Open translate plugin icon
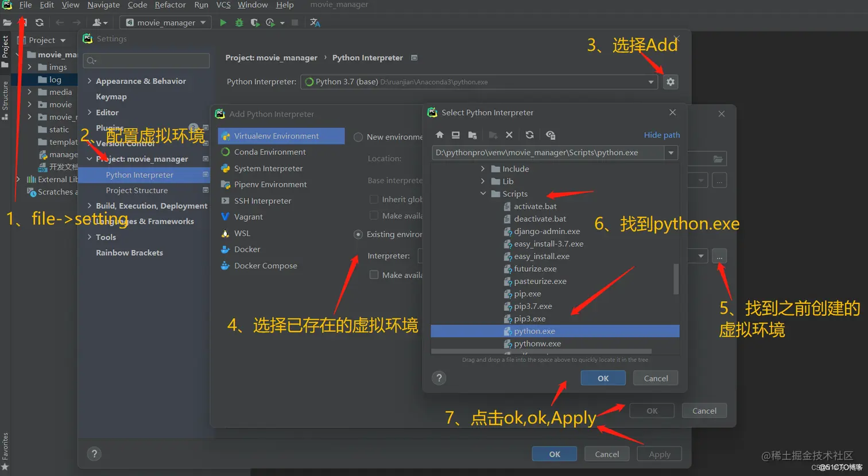868x476 pixels. 315,22
